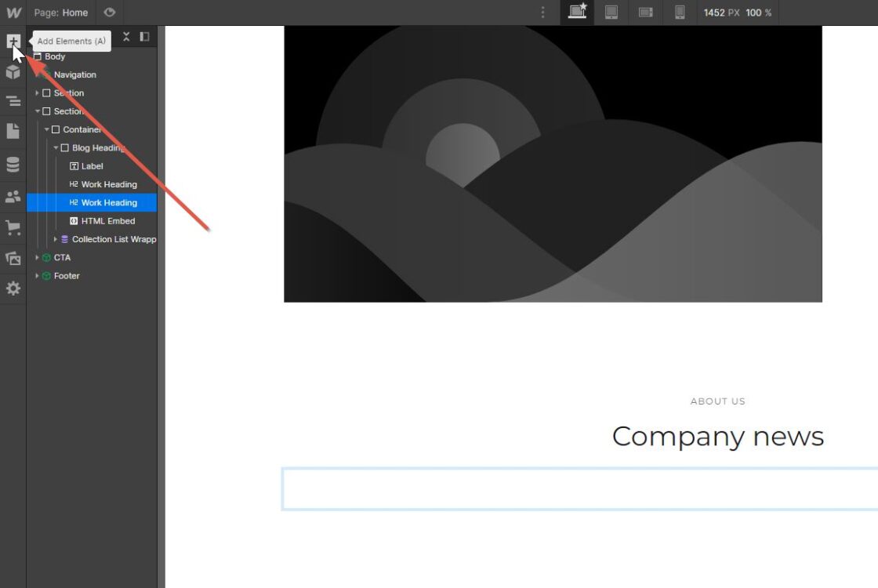Toggle Preview mode with the eye icon
The height and width of the screenshot is (588, 878).
click(x=110, y=13)
